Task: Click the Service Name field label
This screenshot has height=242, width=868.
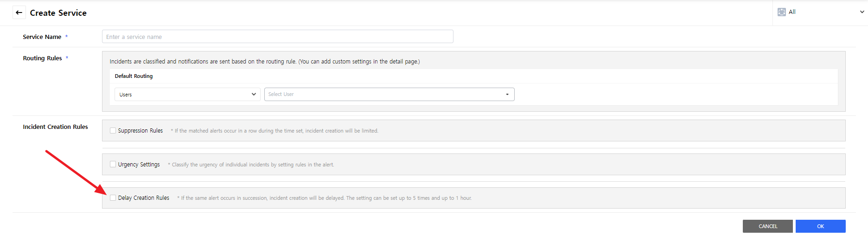Action: 42,37
